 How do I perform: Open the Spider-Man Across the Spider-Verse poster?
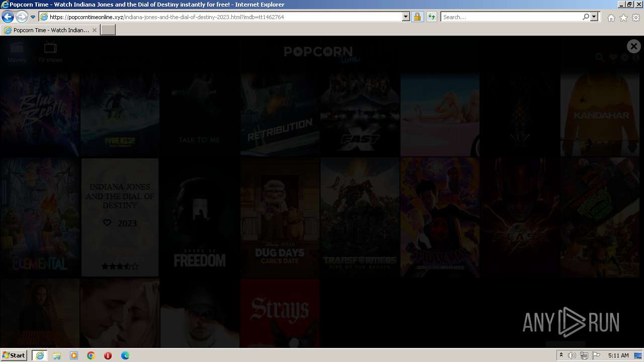click(x=440, y=217)
